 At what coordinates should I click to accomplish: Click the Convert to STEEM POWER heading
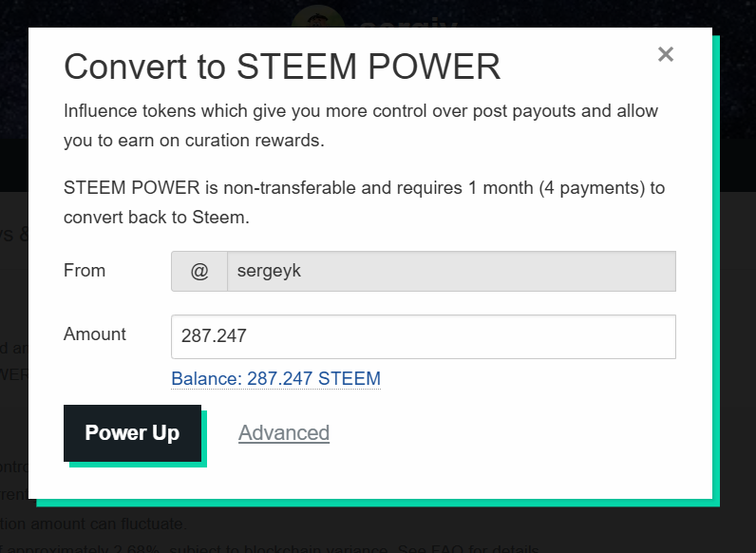282,67
